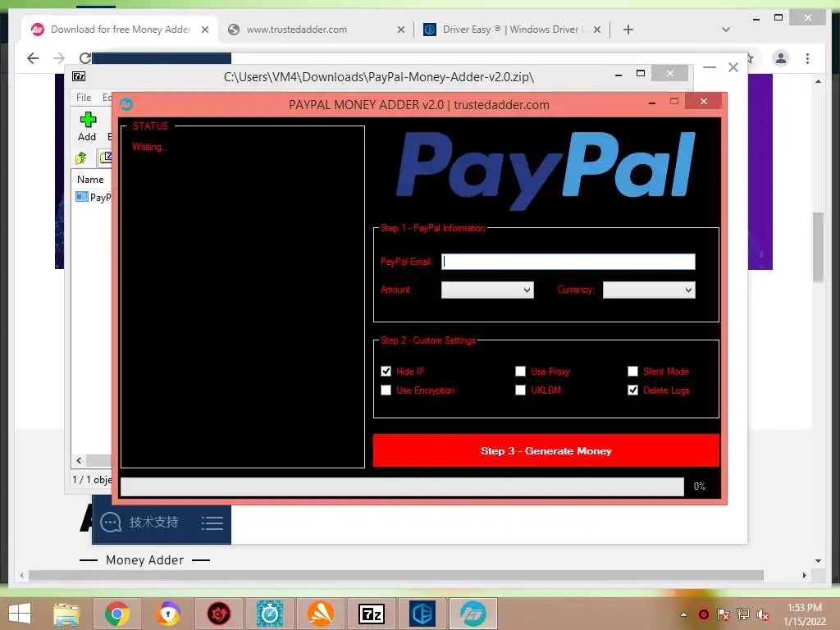The height and width of the screenshot is (630, 840).
Task: Click the 技术支持 label
Action: pyautogui.click(x=153, y=523)
